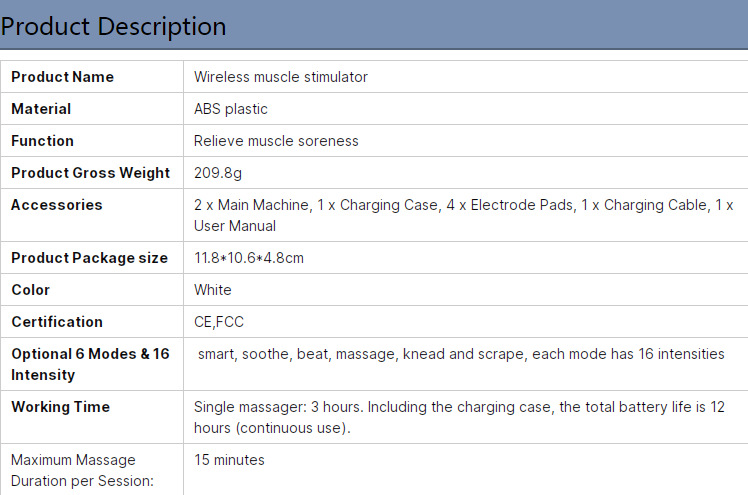
Task: Click the Material row label
Action: coord(41,109)
